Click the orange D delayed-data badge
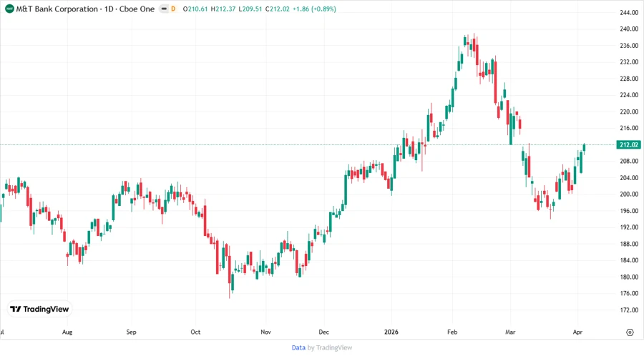This screenshot has width=644, height=356. coord(173,9)
